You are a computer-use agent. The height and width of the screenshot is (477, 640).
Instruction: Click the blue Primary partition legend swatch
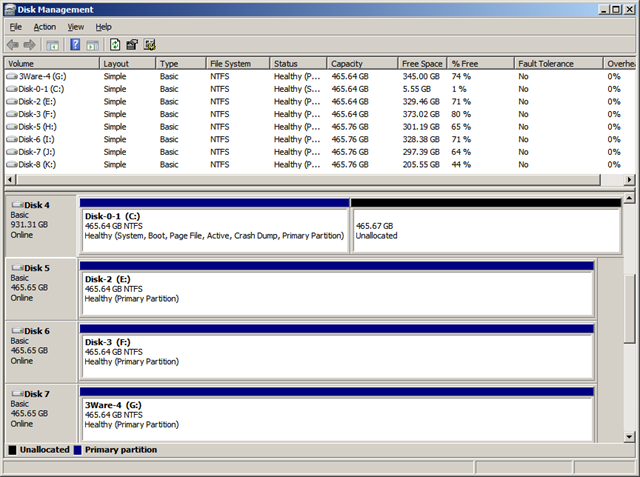[78, 450]
